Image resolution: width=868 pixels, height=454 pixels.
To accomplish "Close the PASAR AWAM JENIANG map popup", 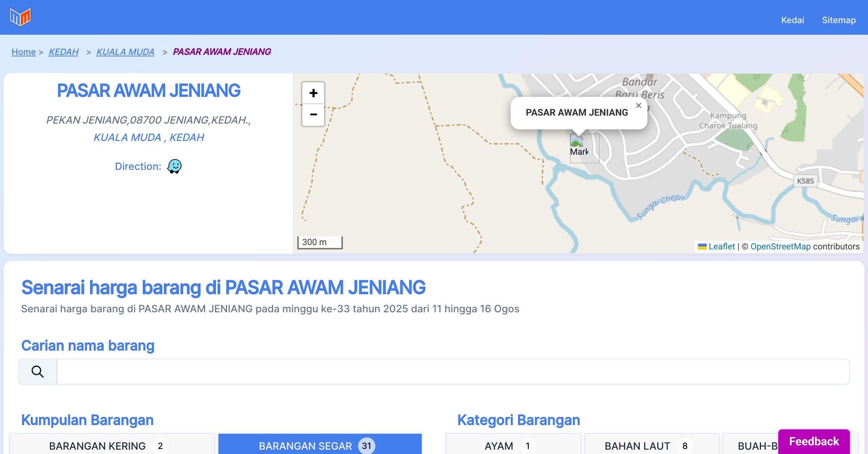I will pos(638,106).
